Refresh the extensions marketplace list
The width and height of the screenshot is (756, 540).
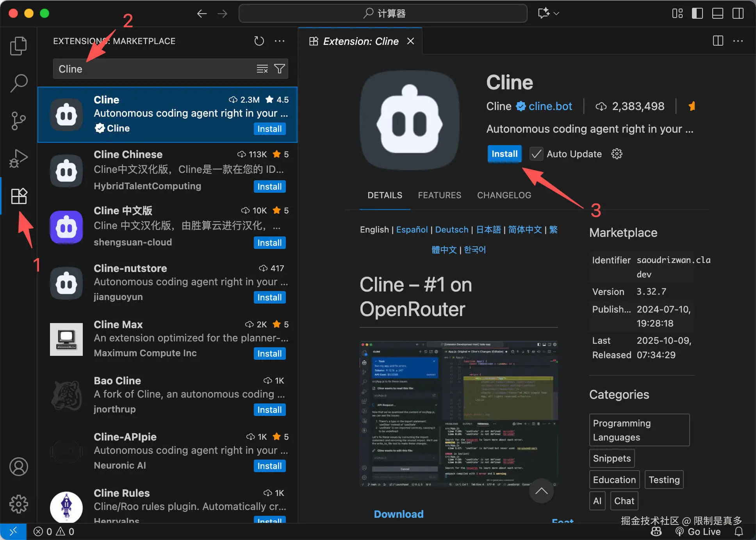coord(259,41)
